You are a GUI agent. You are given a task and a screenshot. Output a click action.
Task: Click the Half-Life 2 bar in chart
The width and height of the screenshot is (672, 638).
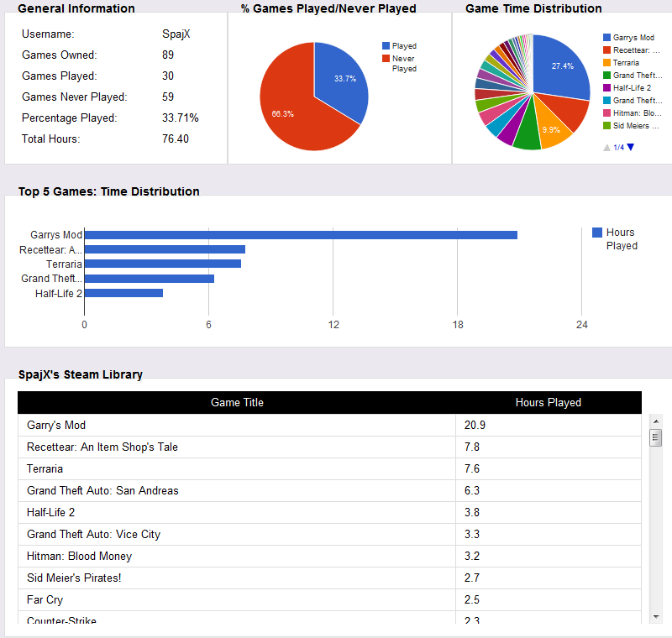click(x=123, y=293)
